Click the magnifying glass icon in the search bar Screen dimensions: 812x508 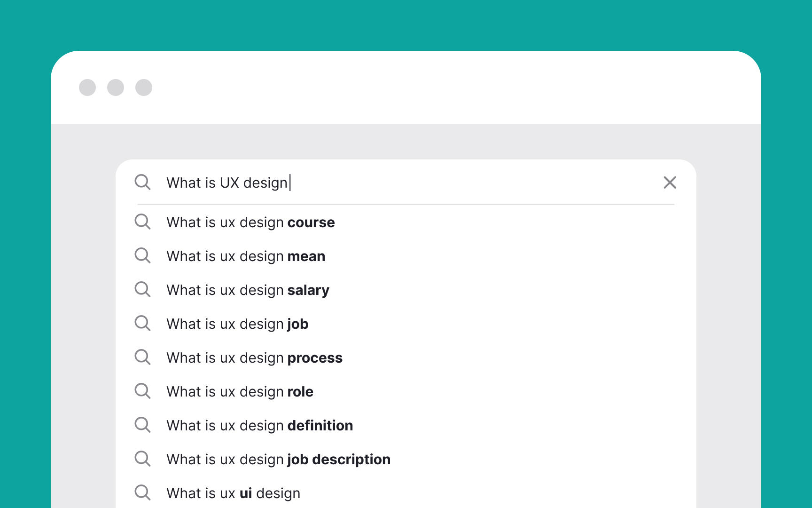[x=142, y=183]
